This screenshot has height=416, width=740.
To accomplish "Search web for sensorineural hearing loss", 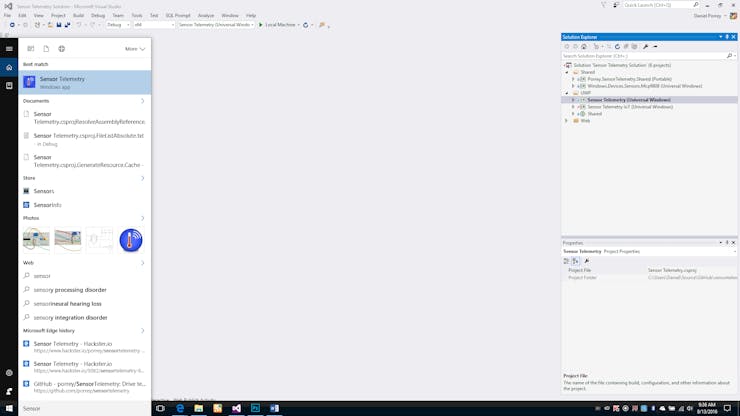I will coord(85,304).
